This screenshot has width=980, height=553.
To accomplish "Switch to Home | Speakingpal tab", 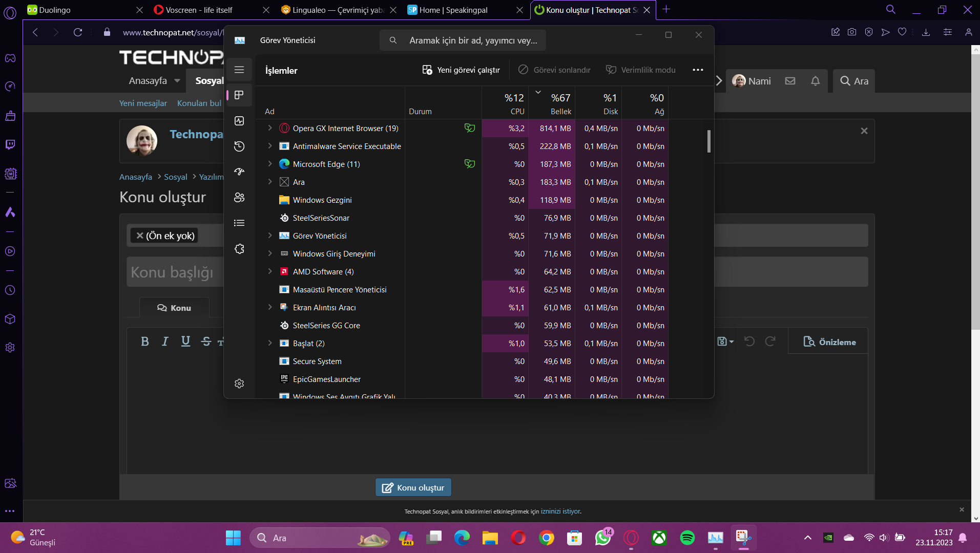I will click(465, 10).
